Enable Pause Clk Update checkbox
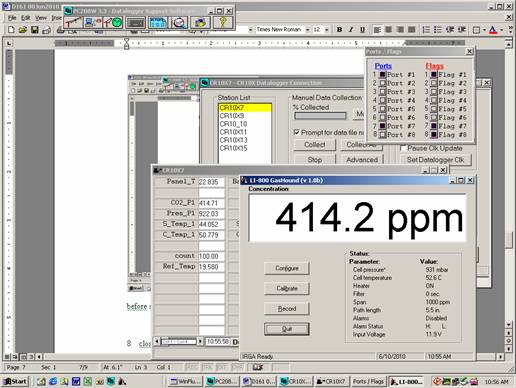The height and width of the screenshot is (388, 516). (x=403, y=148)
